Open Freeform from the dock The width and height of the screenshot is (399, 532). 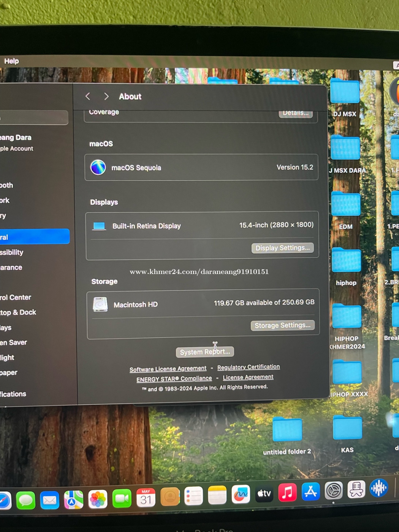[241, 494]
